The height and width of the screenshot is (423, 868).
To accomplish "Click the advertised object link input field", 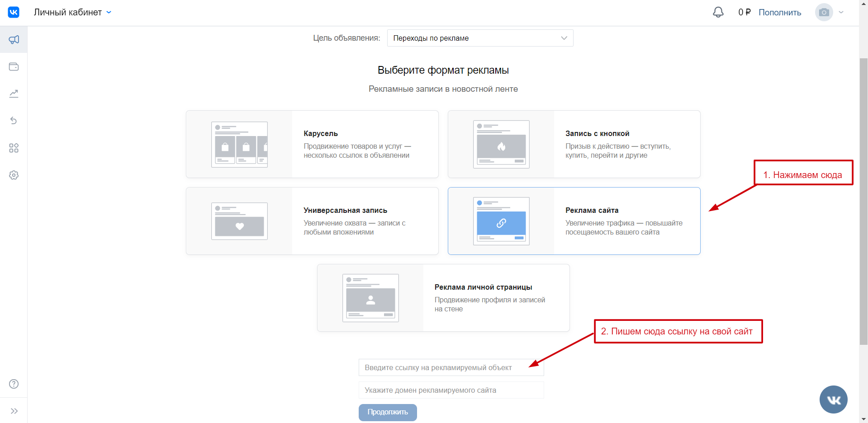I will coord(451,367).
